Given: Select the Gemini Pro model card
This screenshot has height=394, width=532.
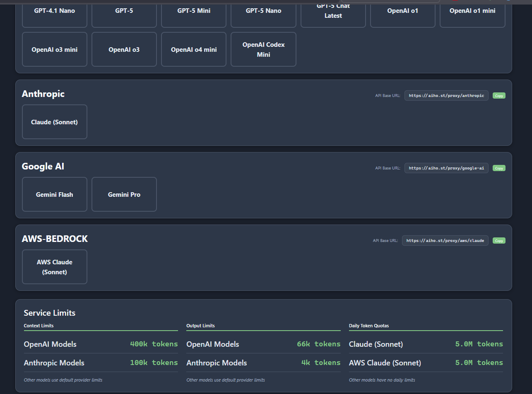Looking at the screenshot, I should [x=124, y=194].
